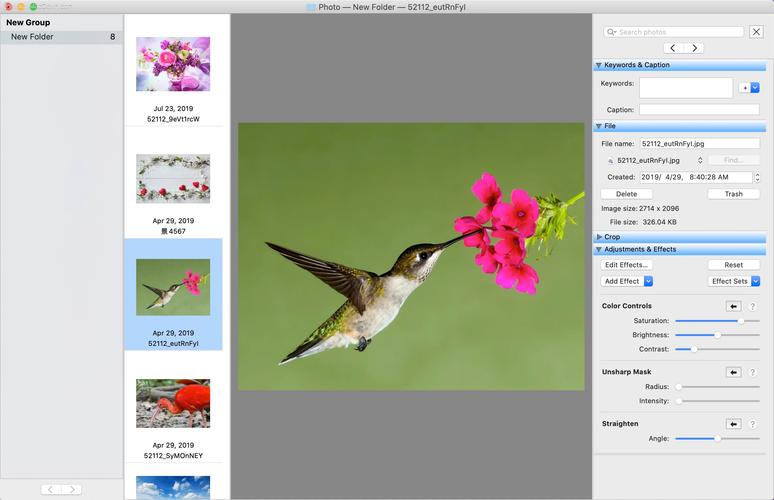The height and width of the screenshot is (500, 774).
Task: Select the New Folder sidebar item
Action: tap(61, 37)
